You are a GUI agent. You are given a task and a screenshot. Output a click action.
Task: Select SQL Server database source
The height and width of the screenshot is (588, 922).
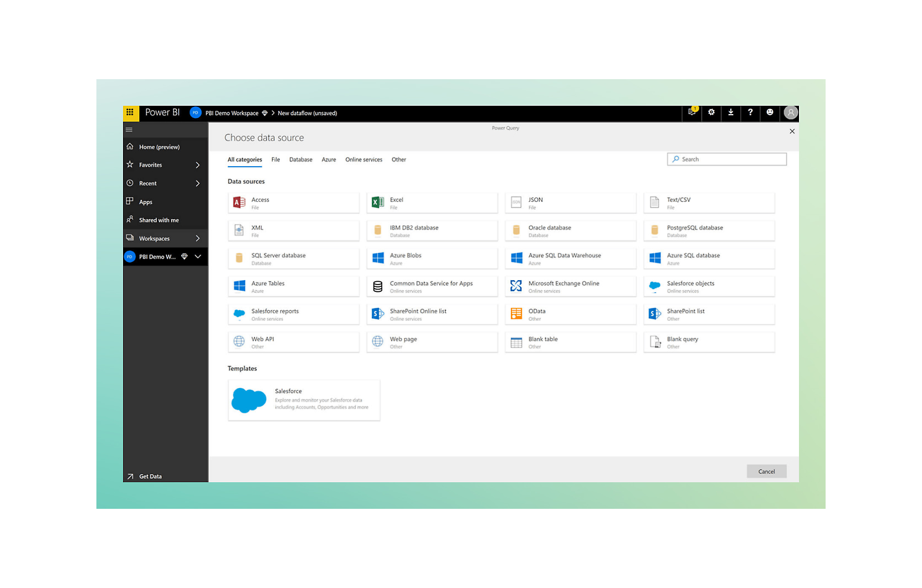[x=293, y=259]
